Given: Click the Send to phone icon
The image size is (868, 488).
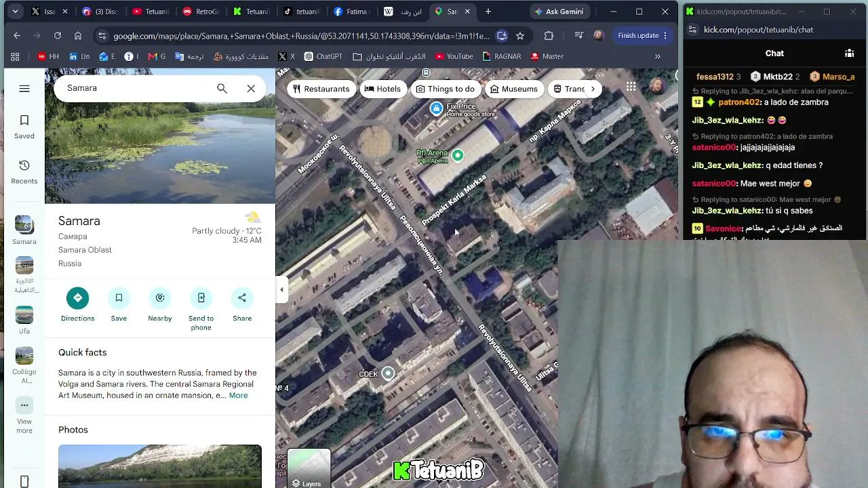Looking at the screenshot, I should click(201, 298).
